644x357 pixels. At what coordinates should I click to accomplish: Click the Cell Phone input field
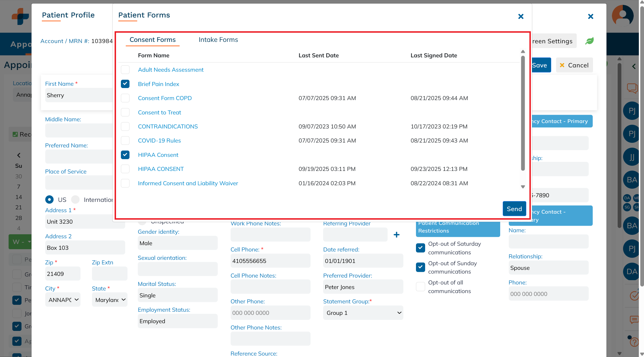[x=270, y=261]
